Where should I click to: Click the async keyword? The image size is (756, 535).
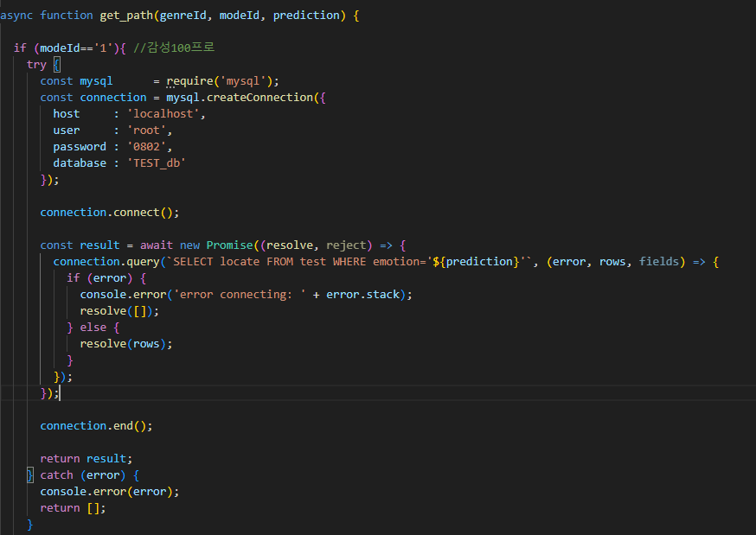(16, 16)
